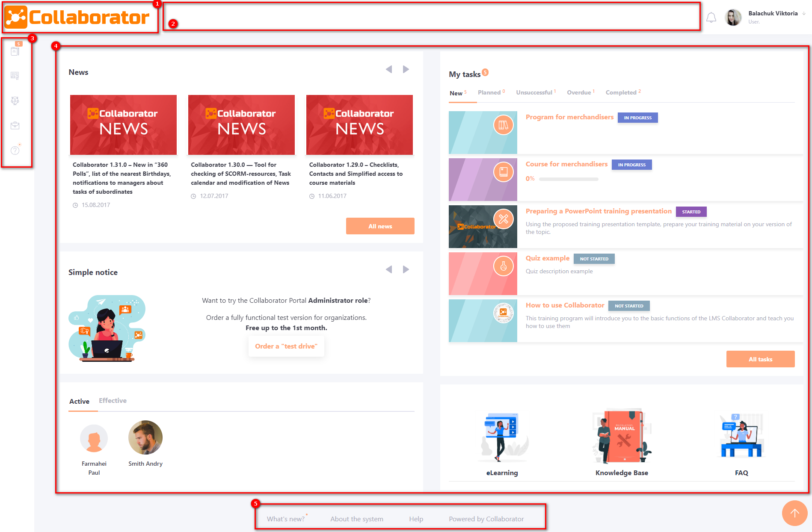
Task: Click the Program for merchandisers books icon
Action: [504, 125]
